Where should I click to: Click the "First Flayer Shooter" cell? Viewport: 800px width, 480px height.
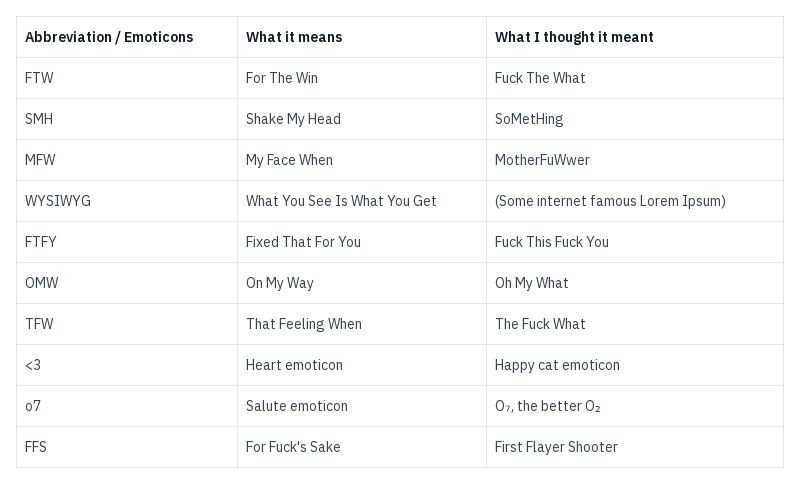click(556, 447)
